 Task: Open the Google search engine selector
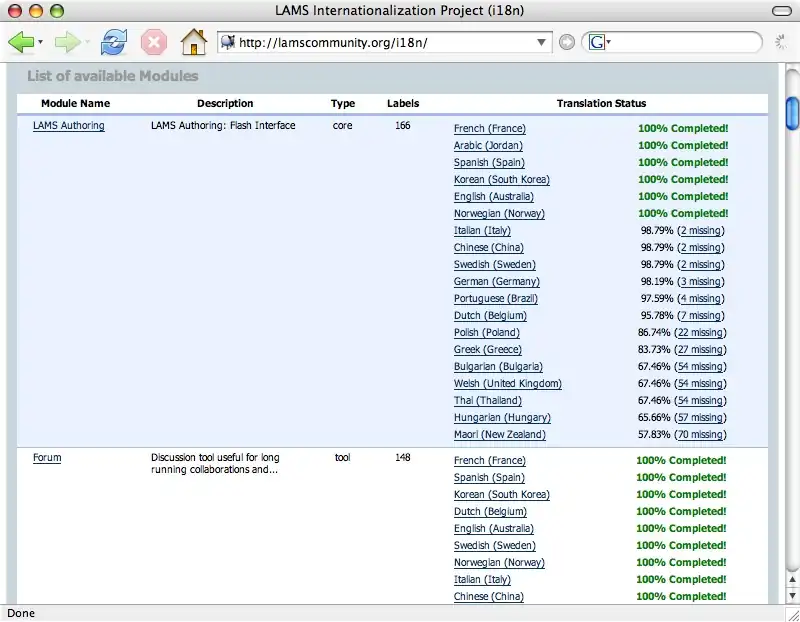click(599, 42)
